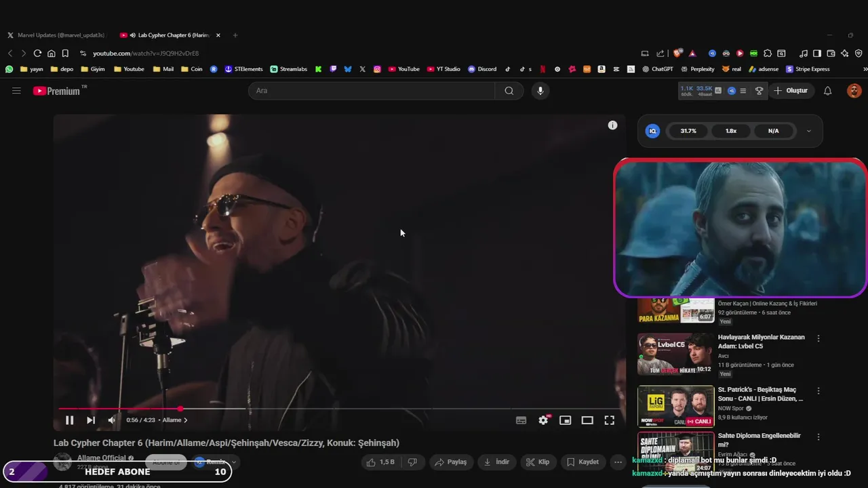Open options for Lvbel C5 video
This screenshot has height=488, width=868.
(818, 338)
